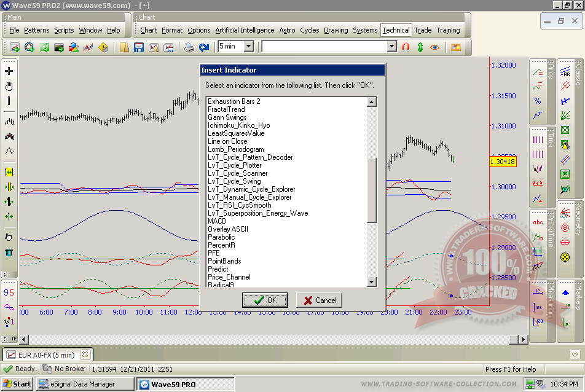Image resolution: width=585 pixels, height=392 pixels.
Task: Select the crosshair cursor tool
Action: [x=9, y=71]
